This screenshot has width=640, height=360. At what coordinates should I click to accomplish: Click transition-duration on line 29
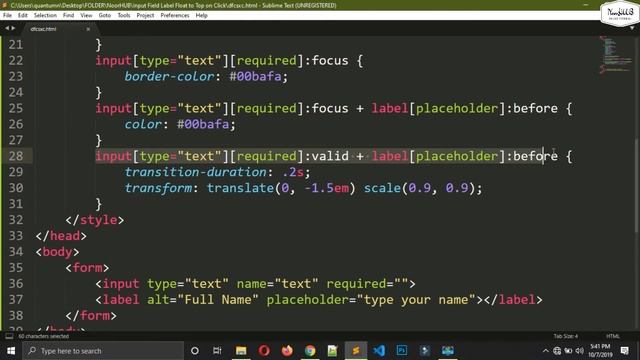tap(196, 172)
